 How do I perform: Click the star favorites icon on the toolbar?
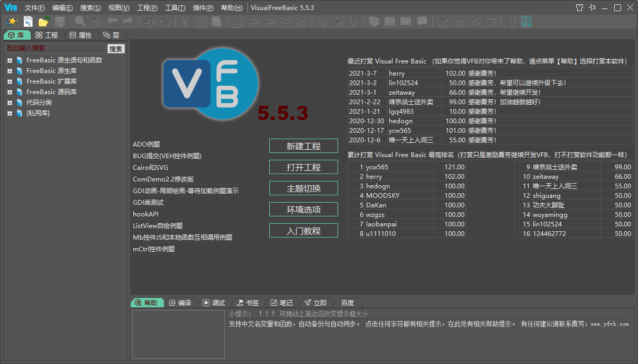point(12,21)
